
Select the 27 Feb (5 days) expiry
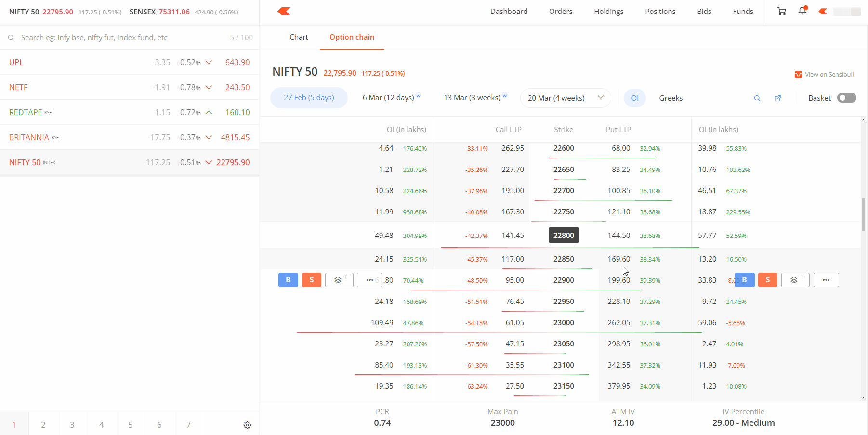tap(309, 98)
